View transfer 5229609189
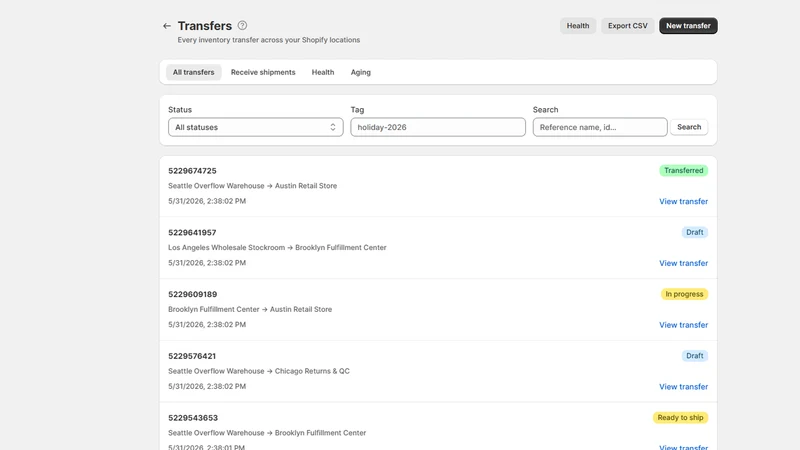 [x=683, y=325]
